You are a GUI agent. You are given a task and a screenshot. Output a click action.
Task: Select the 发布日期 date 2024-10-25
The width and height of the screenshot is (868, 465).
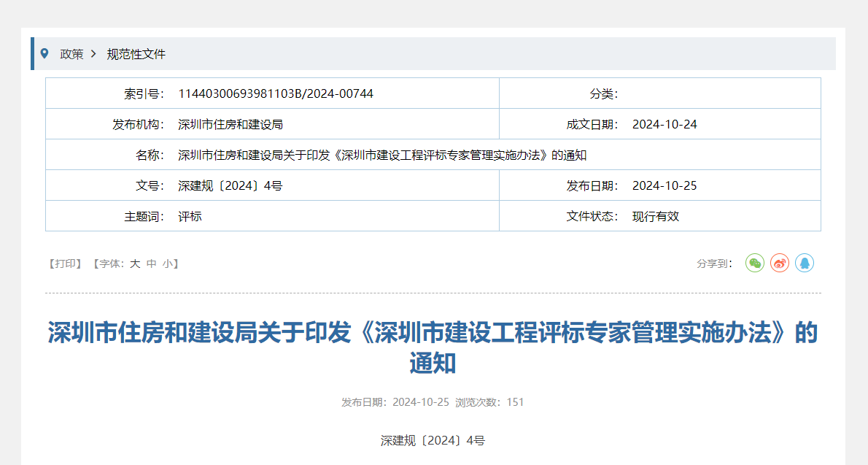(x=664, y=185)
